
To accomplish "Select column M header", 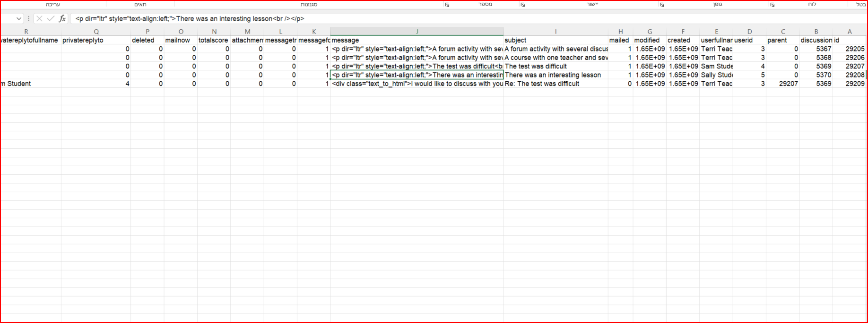I will (x=247, y=32).
